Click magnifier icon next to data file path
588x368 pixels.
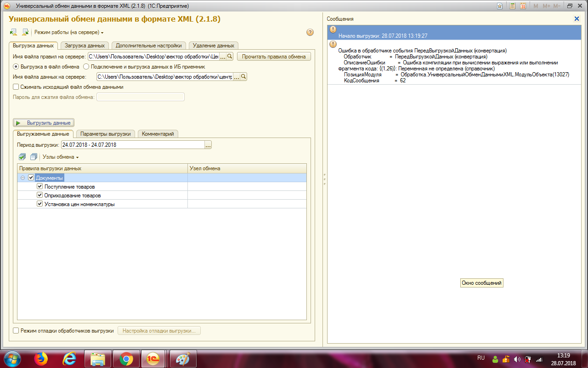(243, 77)
